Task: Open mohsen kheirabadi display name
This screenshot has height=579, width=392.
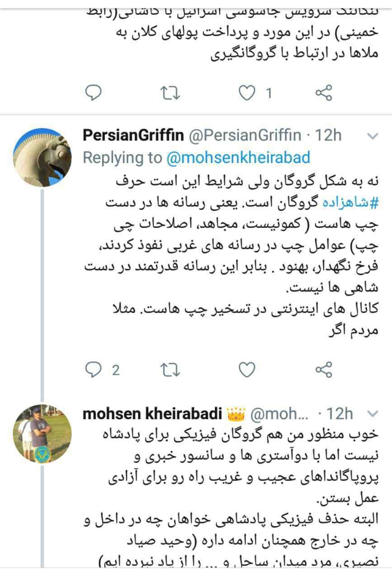Action: pyautogui.click(x=152, y=413)
